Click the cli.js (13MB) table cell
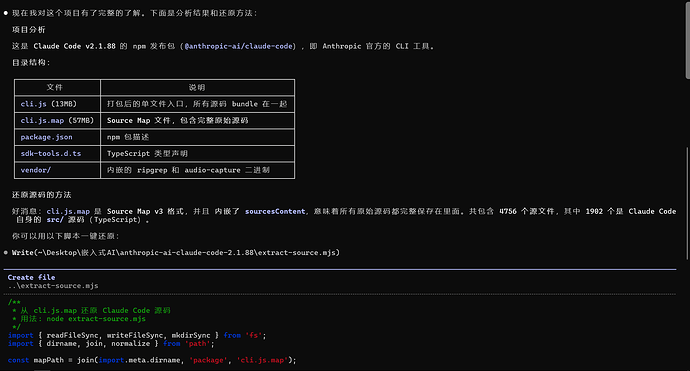Image resolution: width=690 pixels, height=371 pixels. 58,104
